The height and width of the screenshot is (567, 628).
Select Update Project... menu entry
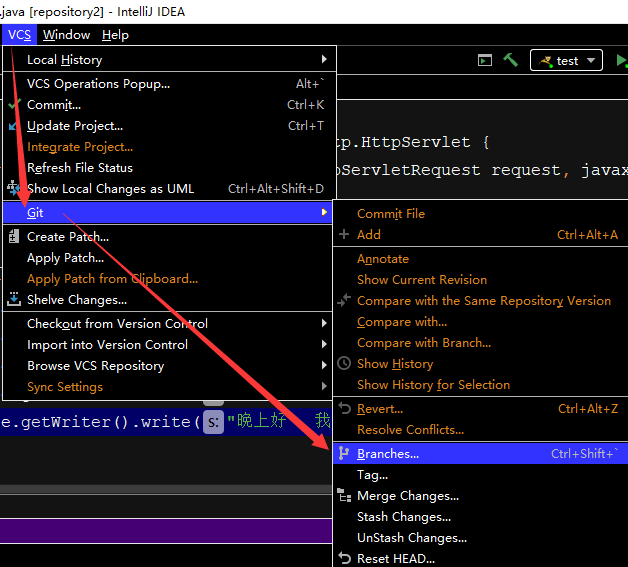click(169, 126)
